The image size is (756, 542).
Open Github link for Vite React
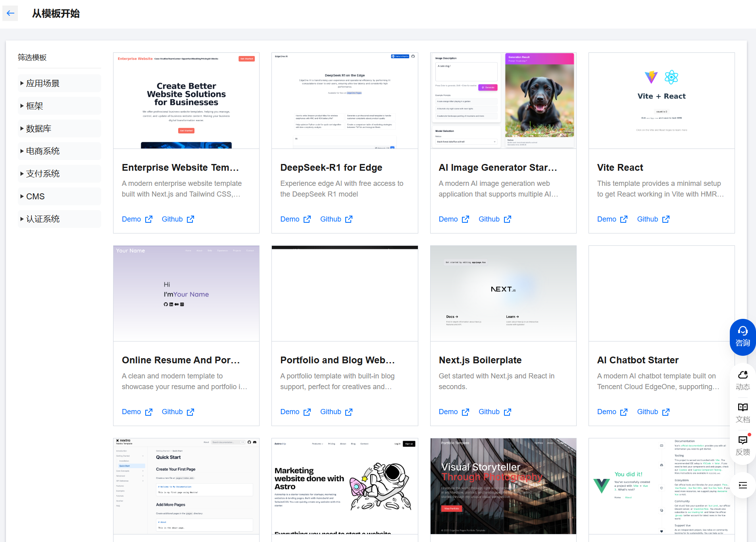click(x=647, y=219)
